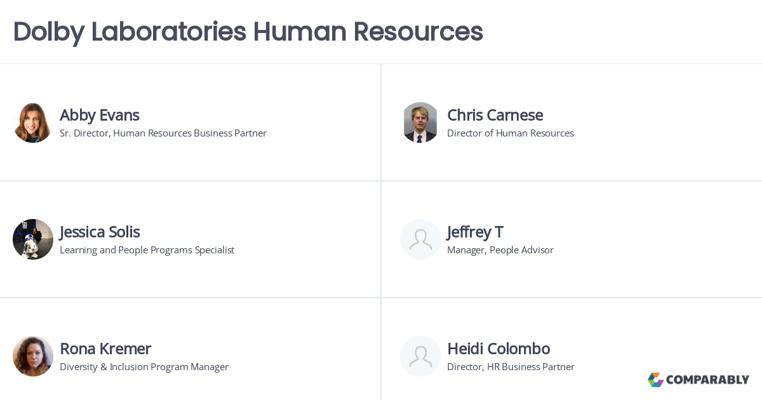Open Chris Carnese's profile picture
The width and height of the screenshot is (762, 400).
tap(420, 122)
